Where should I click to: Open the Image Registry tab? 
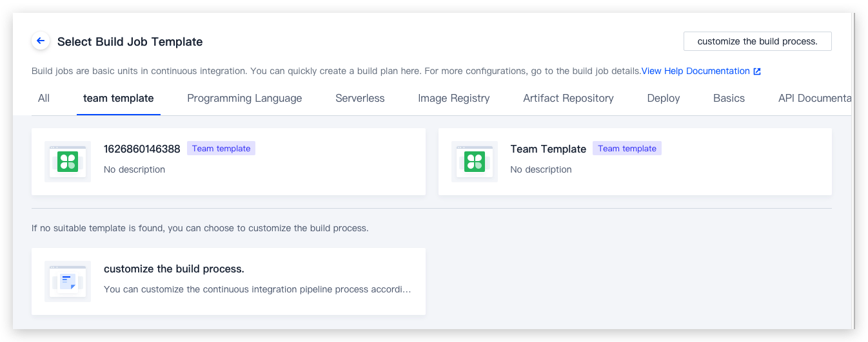click(454, 99)
